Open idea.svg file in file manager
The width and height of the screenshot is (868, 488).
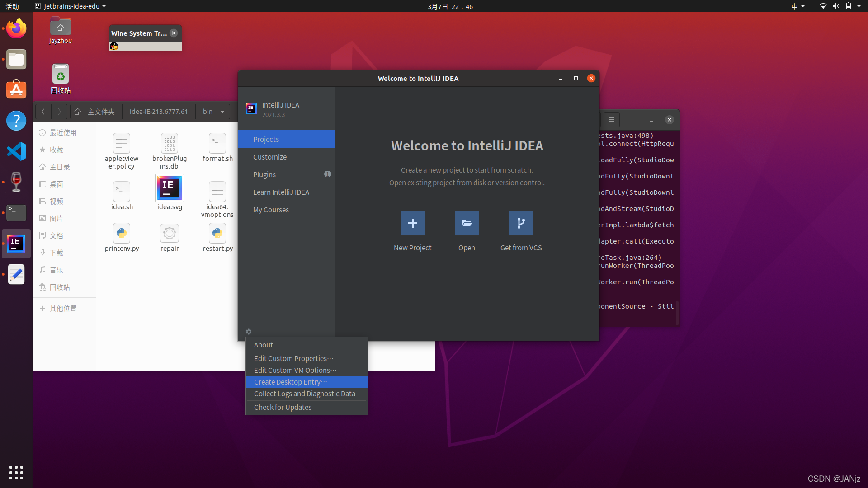tap(170, 188)
